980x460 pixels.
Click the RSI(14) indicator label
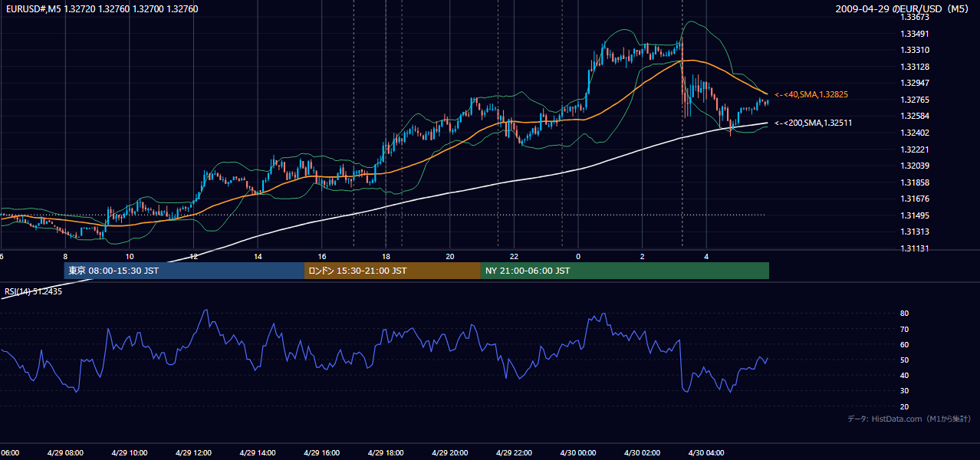[34, 291]
